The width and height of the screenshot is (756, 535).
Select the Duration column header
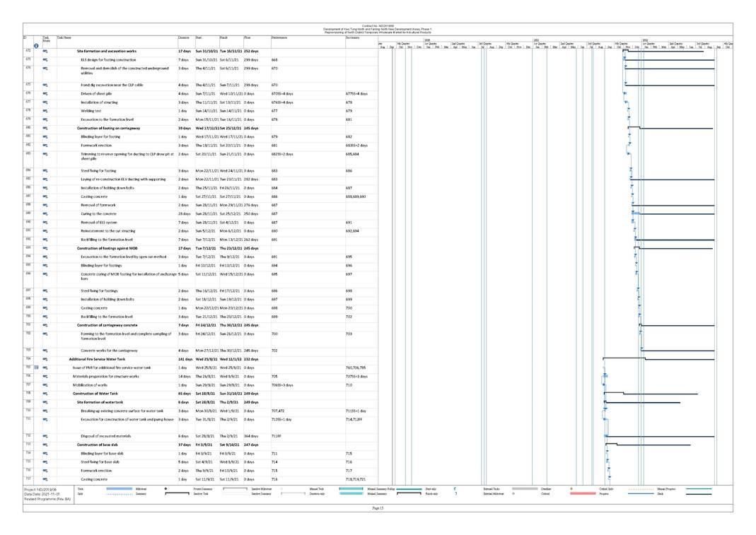(185, 37)
